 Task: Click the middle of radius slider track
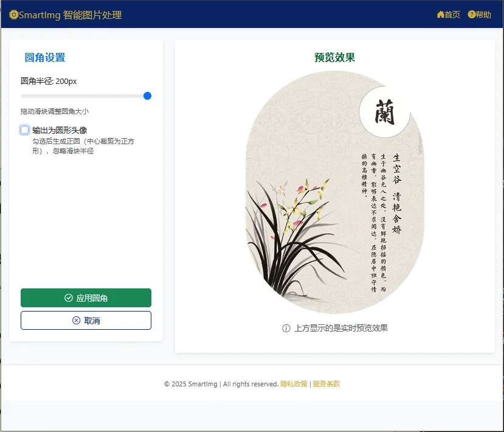click(86, 96)
